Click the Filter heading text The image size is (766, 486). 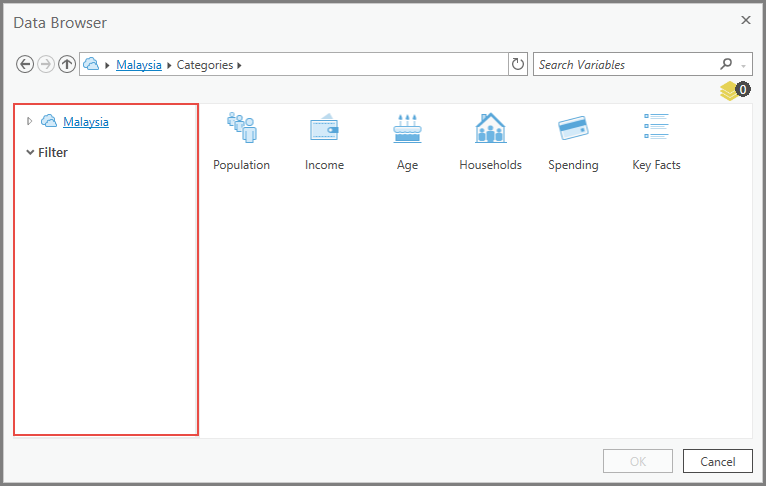pyautogui.click(x=53, y=152)
